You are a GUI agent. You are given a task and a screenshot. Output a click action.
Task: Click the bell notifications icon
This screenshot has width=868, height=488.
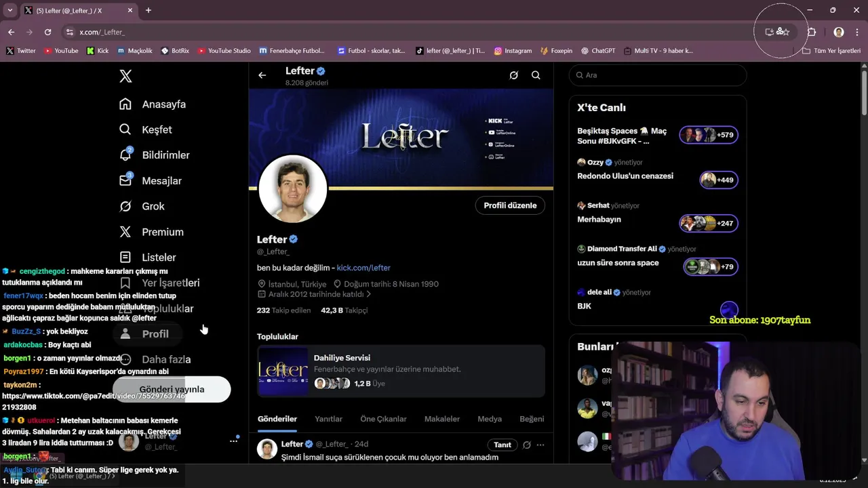point(125,155)
